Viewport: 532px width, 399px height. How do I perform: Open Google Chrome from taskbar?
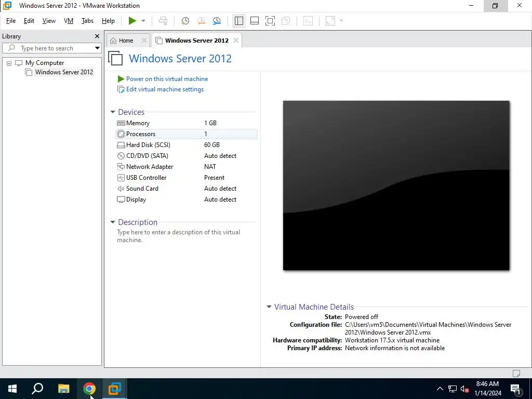[x=89, y=389]
